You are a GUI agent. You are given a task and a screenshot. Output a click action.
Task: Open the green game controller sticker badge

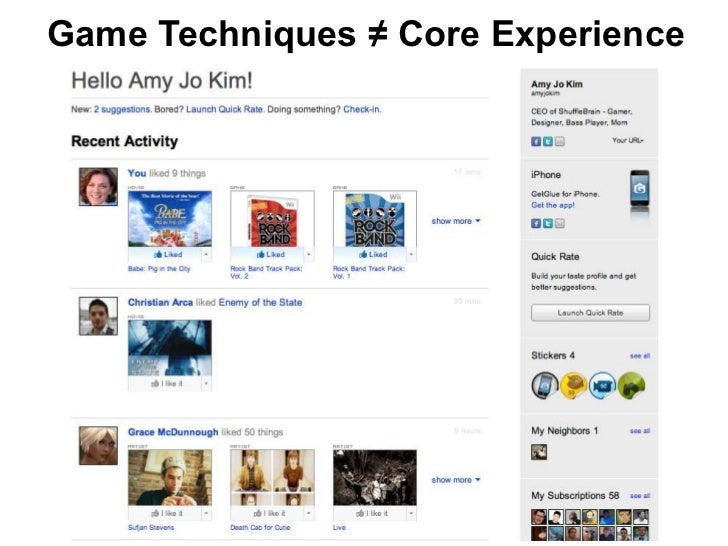(631, 385)
